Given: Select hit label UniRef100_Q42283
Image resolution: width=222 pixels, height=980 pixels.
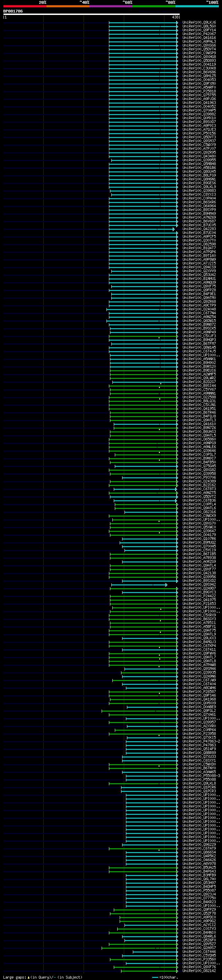Looking at the screenshot, I should coord(199,229).
